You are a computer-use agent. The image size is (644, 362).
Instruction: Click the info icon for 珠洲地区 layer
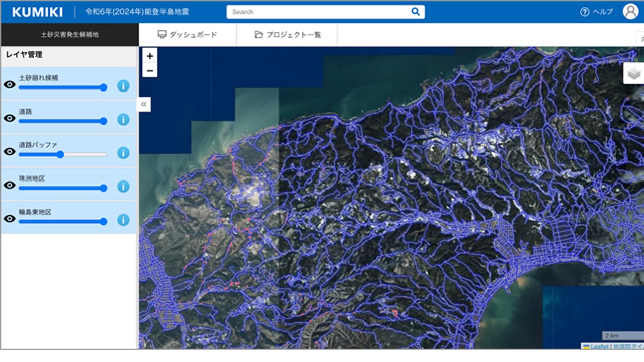(123, 187)
